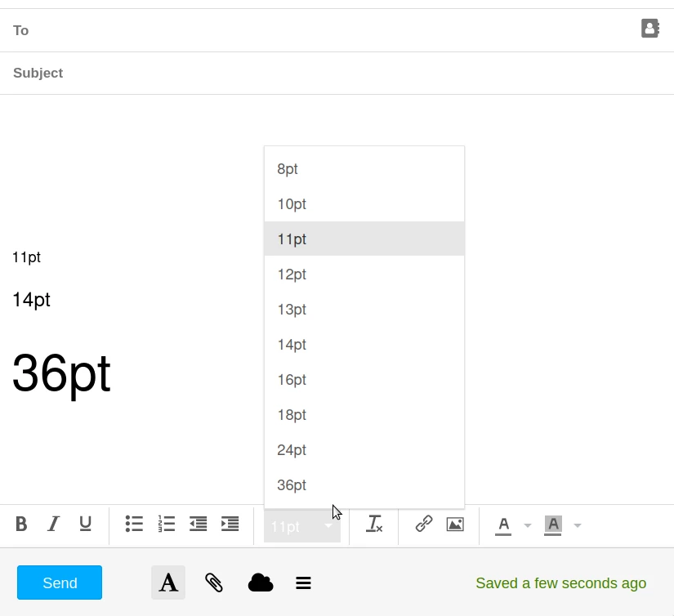Clear text formatting
674x616 pixels.
click(x=374, y=524)
